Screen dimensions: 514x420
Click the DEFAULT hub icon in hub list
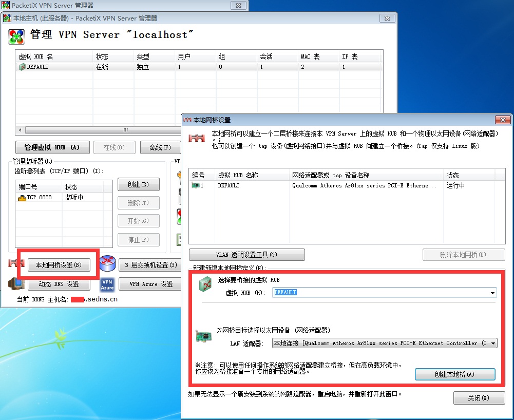coord(22,67)
